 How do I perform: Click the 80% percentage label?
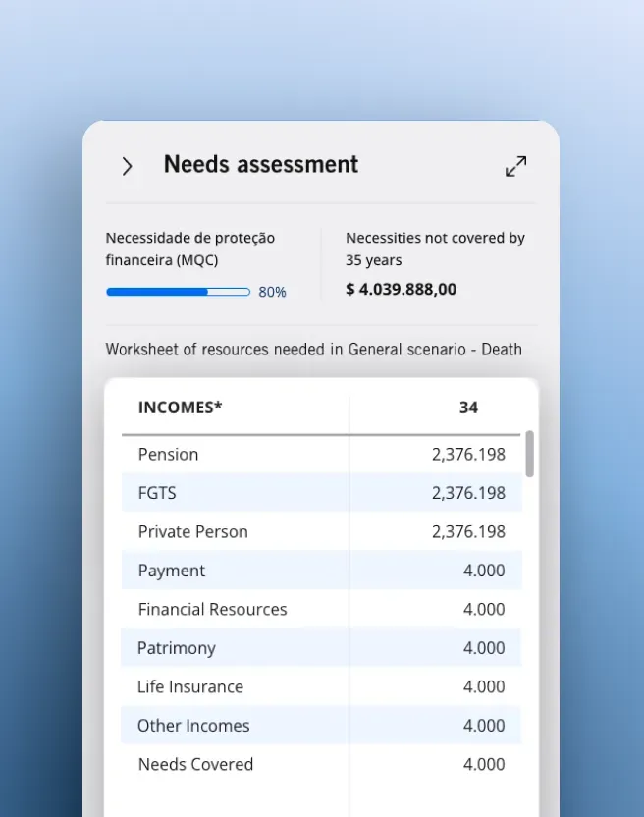(272, 292)
